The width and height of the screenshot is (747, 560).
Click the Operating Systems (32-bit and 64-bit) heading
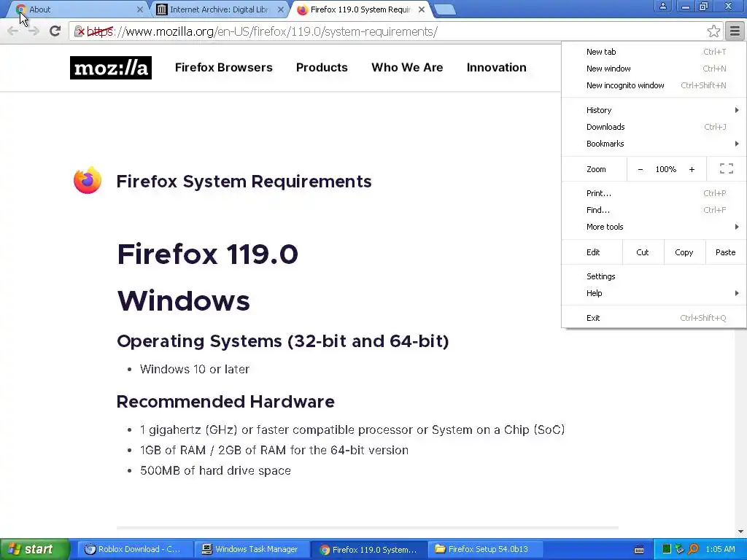283,341
